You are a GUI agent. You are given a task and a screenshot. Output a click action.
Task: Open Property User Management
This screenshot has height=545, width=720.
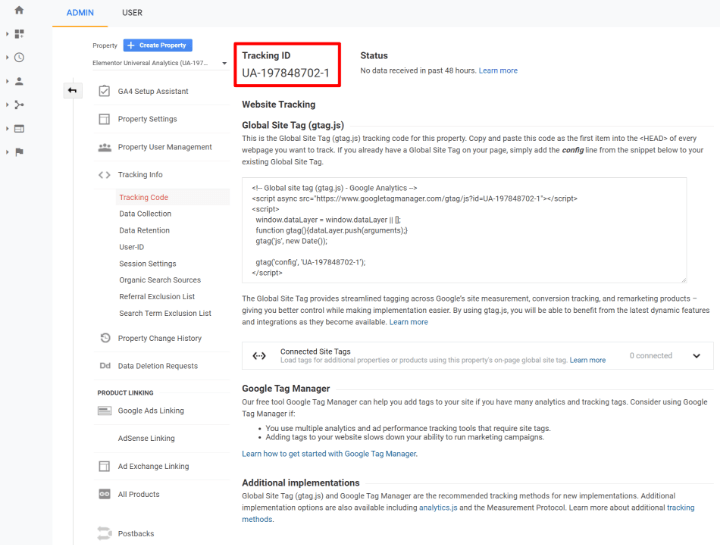click(165, 147)
